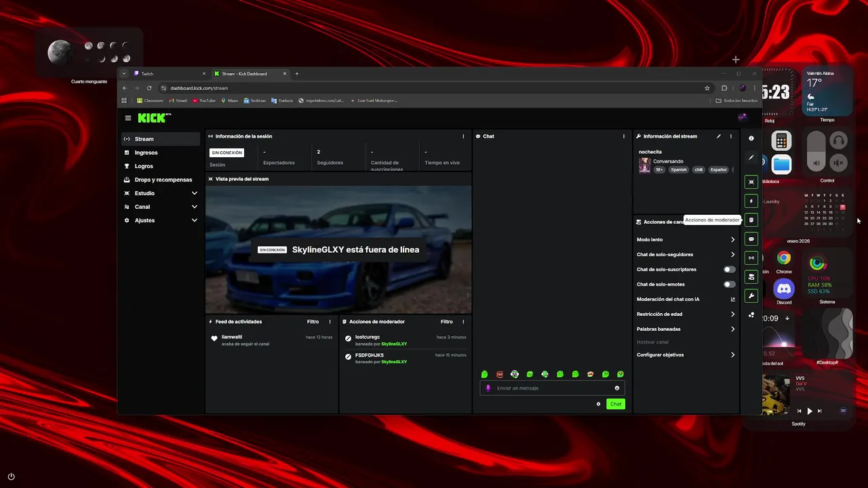Image resolution: width=868 pixels, height=488 pixels.
Task: Click the green KICK logo
Action: 152,118
